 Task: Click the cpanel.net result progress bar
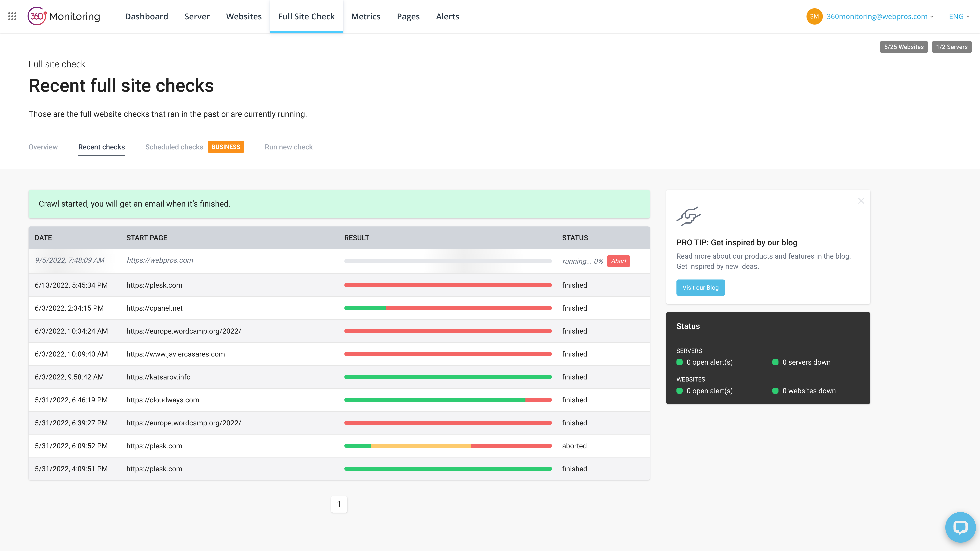[448, 308]
